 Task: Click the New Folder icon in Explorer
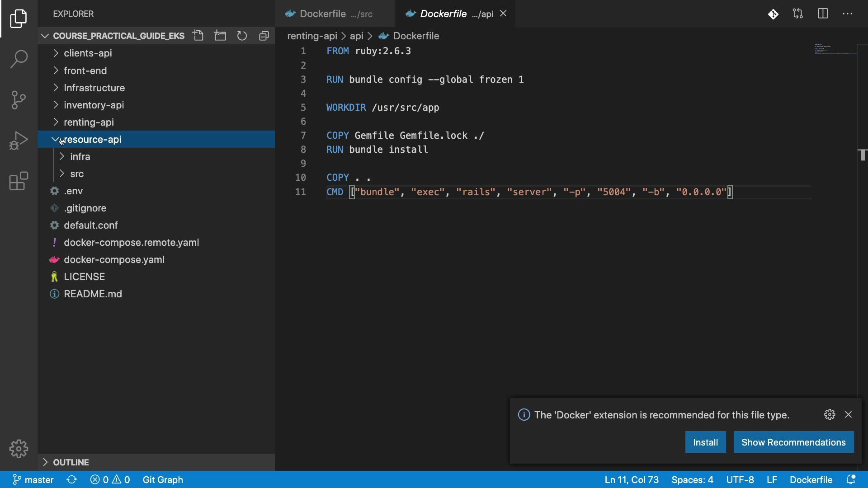pyautogui.click(x=220, y=36)
